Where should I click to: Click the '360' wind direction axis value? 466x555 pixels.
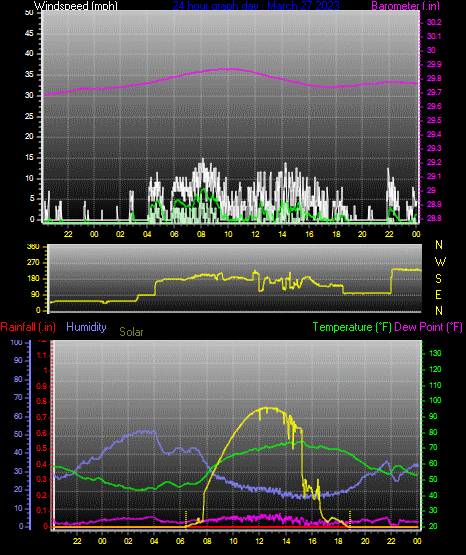coord(33,247)
